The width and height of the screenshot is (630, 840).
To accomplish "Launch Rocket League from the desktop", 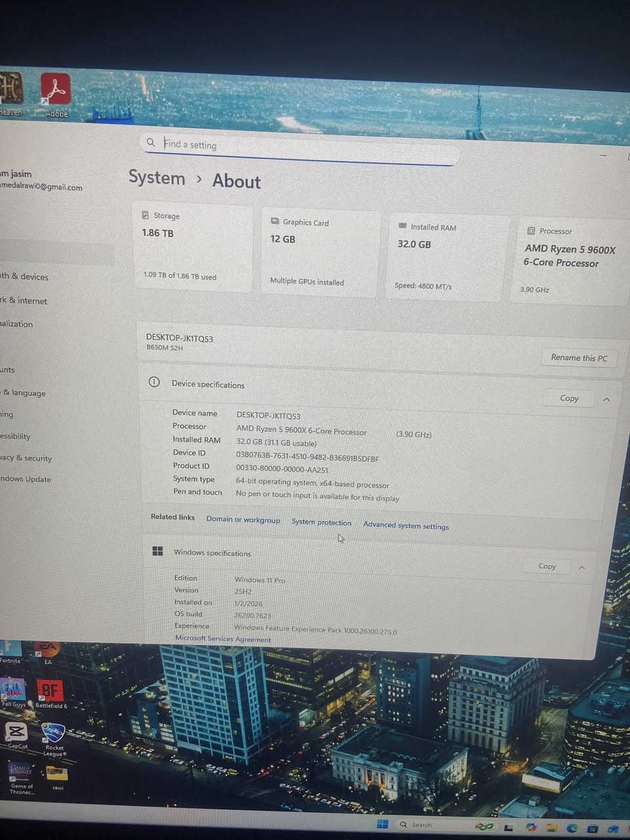I will pos(53,733).
